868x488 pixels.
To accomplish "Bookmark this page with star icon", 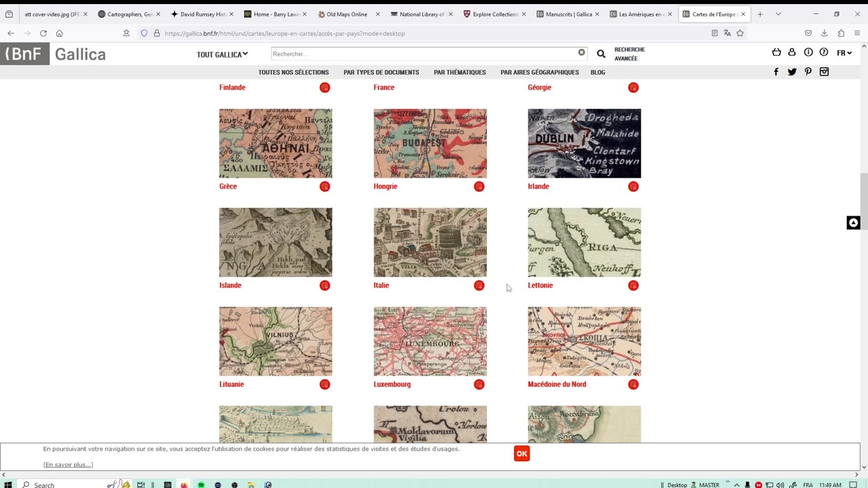I will click(740, 33).
